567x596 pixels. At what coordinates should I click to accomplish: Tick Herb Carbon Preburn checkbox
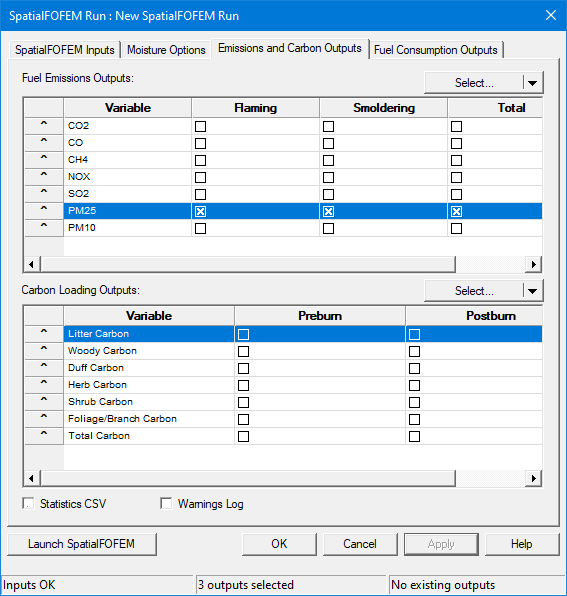coord(243,385)
